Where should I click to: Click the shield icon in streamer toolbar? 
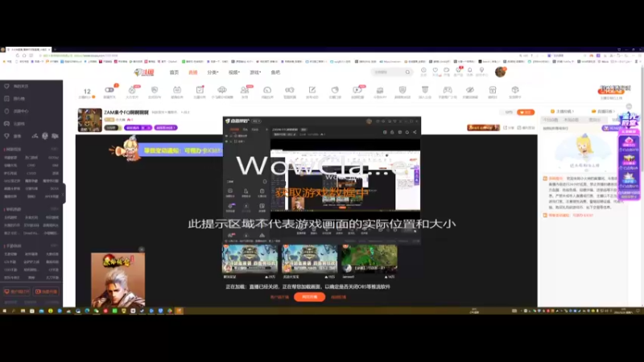pyautogui.click(x=402, y=90)
